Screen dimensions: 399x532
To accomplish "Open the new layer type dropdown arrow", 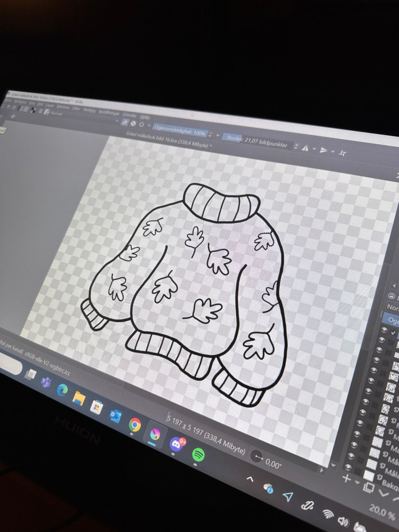I will (x=357, y=482).
